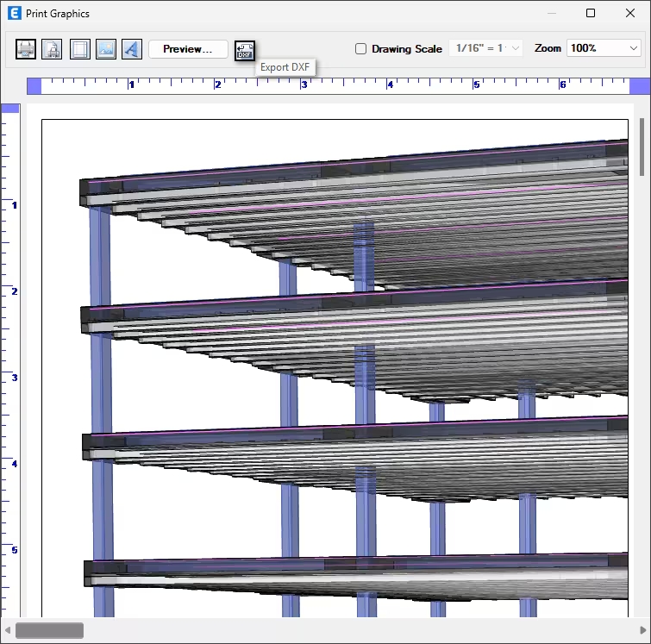
Task: Open the drawing scale 1/16" dropdown
Action: coord(486,48)
